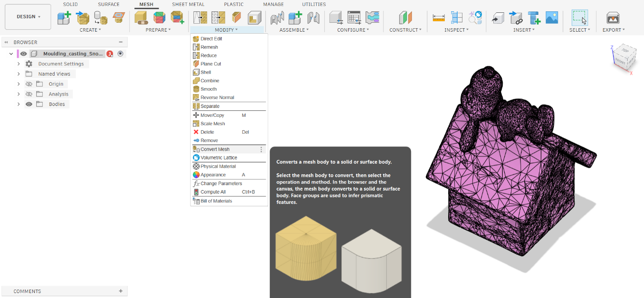Click the Shell toolbar icon

255,18
